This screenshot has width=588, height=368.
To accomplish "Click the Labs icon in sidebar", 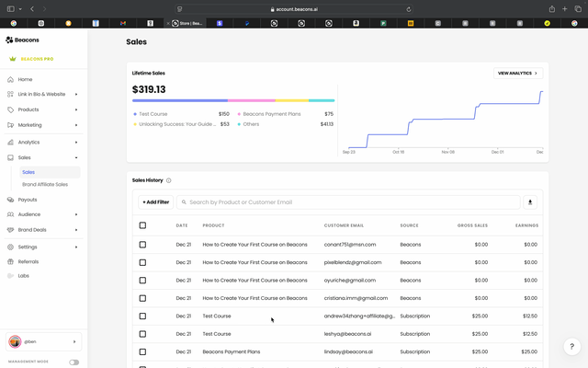I will [10, 276].
